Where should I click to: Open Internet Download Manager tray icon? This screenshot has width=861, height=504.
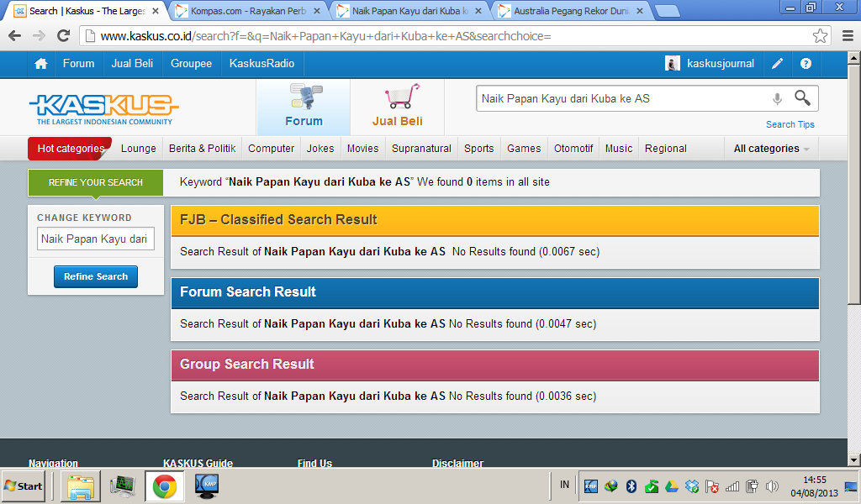tap(610, 486)
